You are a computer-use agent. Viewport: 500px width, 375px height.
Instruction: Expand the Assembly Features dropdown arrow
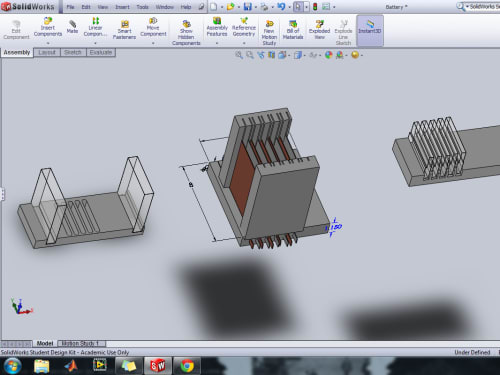(217, 43)
